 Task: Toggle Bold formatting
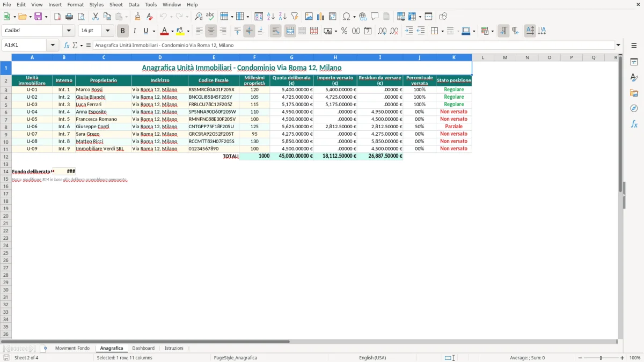(123, 31)
